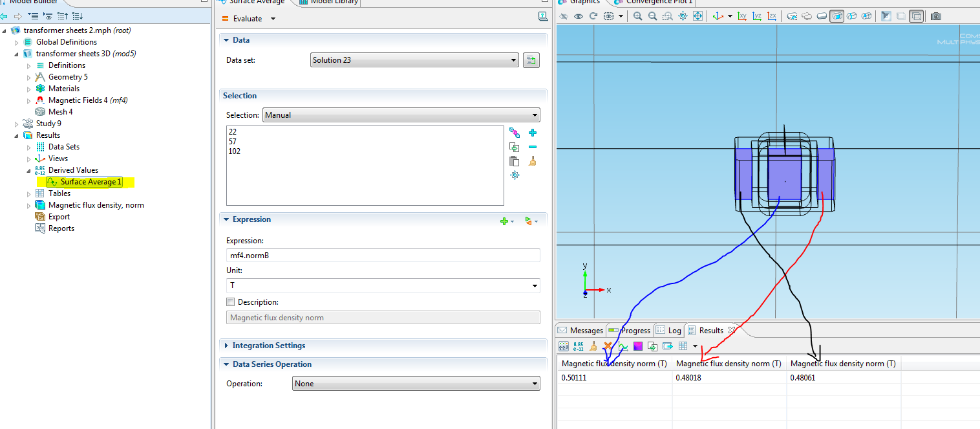Viewport: 980px width, 429px height.
Task: Switch to the xy view
Action: (742, 16)
